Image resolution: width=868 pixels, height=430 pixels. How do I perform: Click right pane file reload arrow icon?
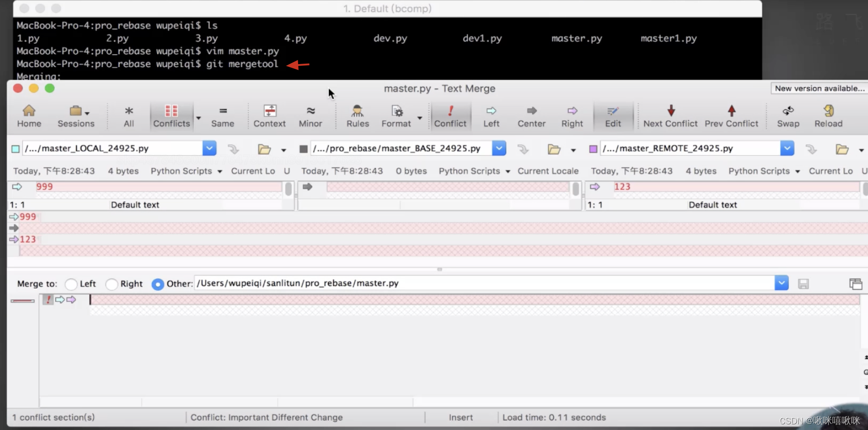click(x=811, y=149)
